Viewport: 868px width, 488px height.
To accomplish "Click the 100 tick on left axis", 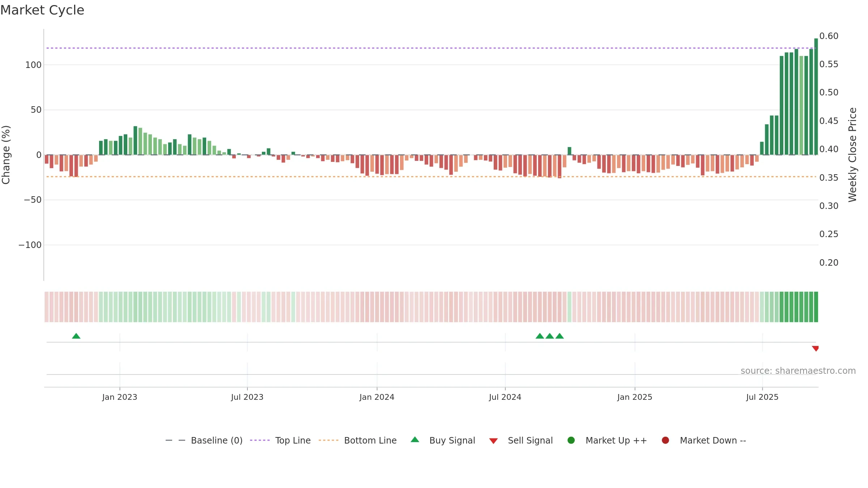I will click(34, 65).
